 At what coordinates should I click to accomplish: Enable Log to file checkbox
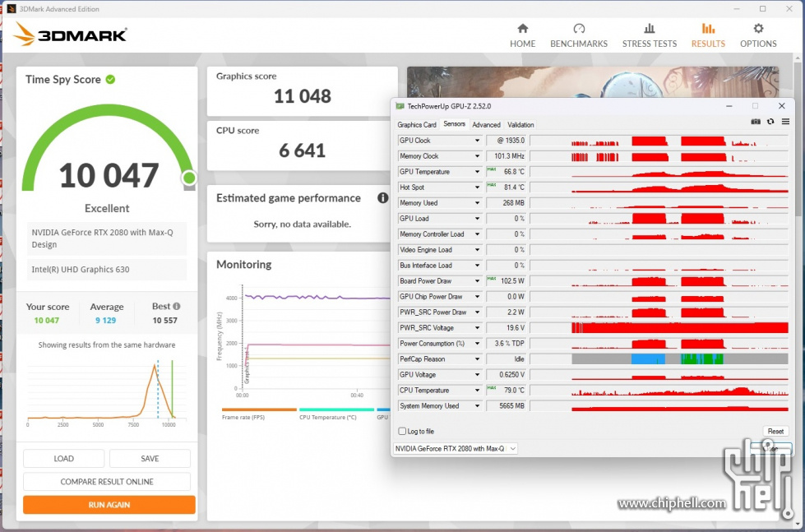(x=402, y=432)
